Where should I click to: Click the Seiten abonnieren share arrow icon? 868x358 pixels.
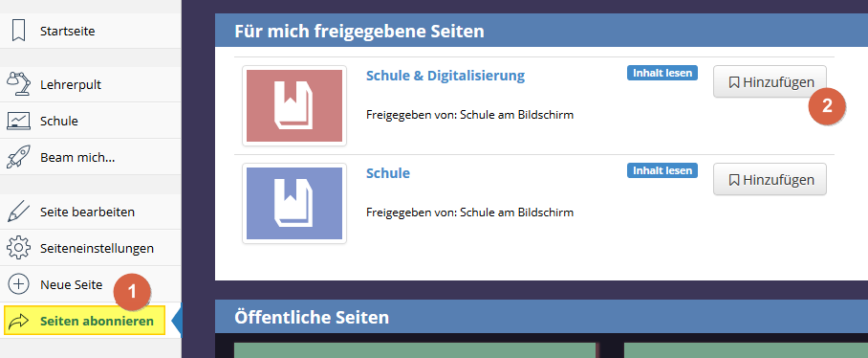tap(18, 321)
